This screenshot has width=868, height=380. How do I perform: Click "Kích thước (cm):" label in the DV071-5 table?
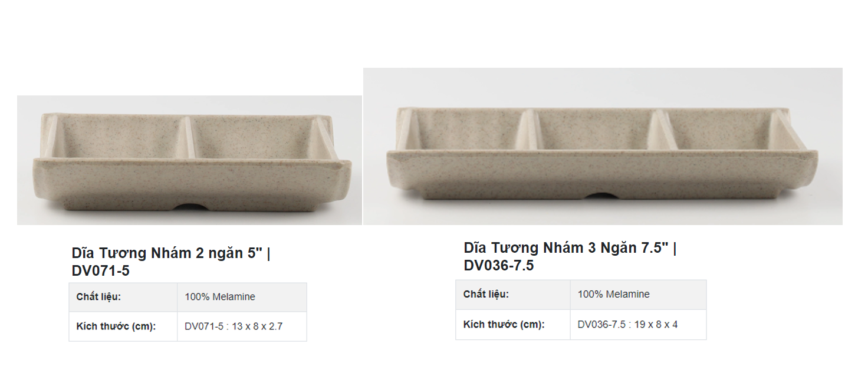pos(116,326)
